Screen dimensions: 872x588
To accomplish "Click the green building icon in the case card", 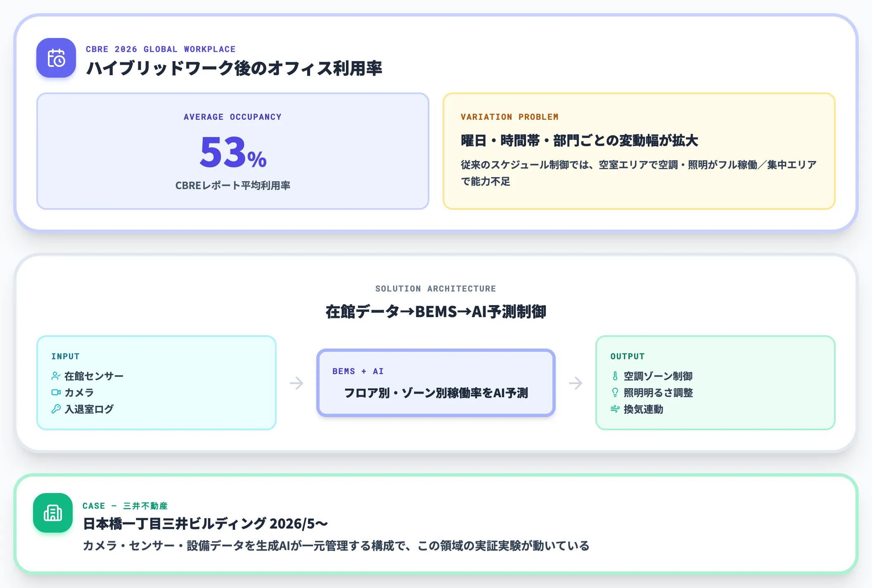I will coord(53,513).
